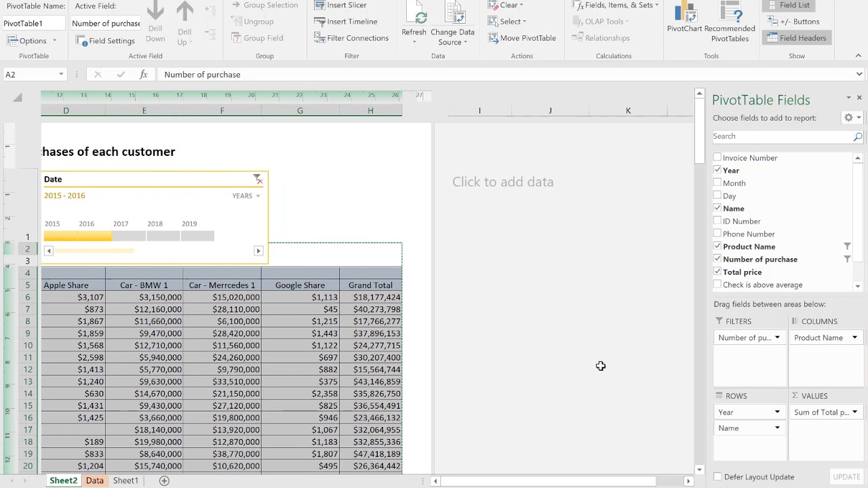Open the Name Box dropdown arrow

[61, 75]
